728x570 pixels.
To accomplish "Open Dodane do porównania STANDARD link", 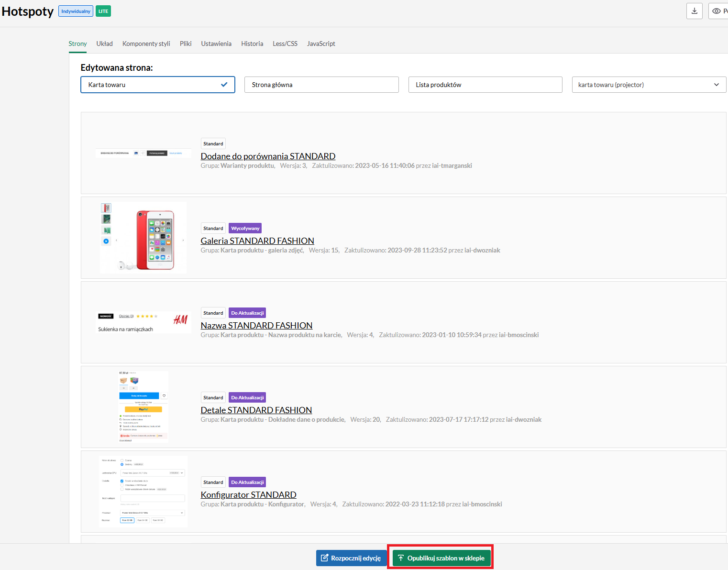I will (x=268, y=156).
